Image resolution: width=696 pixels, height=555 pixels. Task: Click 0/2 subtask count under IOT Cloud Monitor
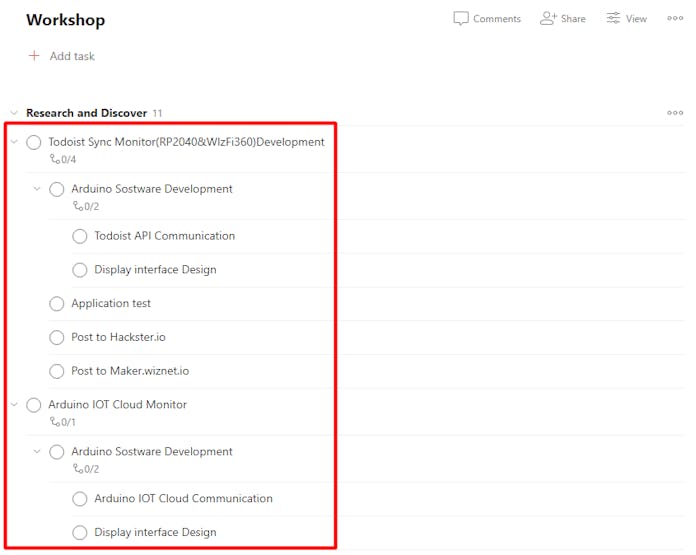86,469
